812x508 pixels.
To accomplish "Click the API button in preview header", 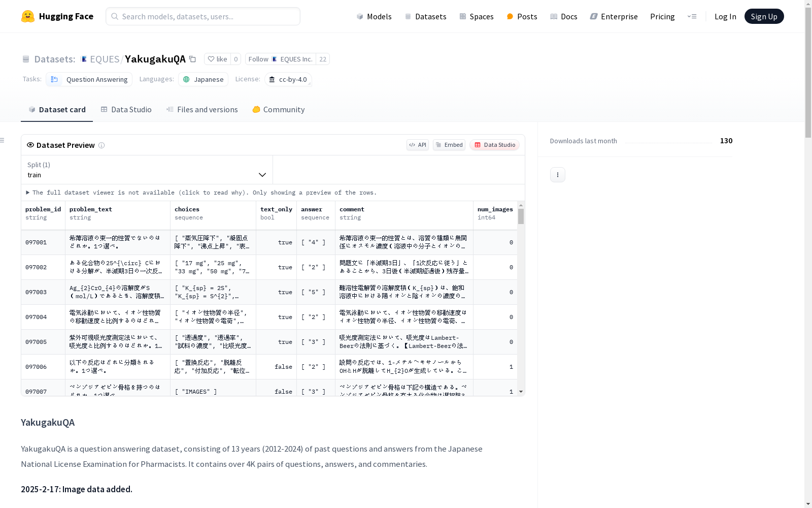I will point(418,145).
